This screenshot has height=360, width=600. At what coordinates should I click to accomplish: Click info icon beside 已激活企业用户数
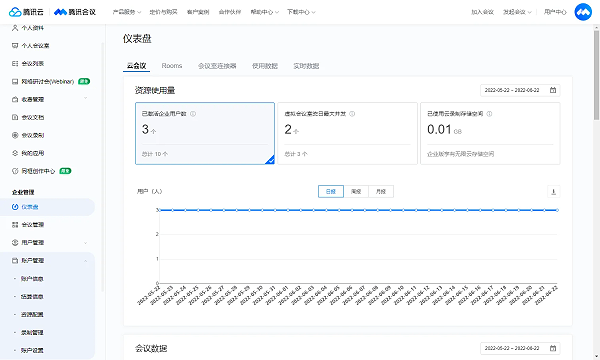pos(193,114)
